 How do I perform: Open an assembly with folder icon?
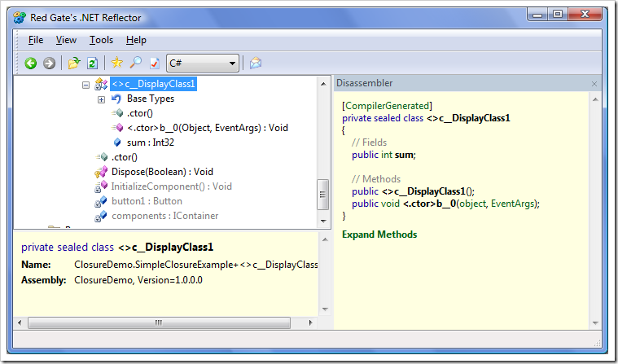74,63
